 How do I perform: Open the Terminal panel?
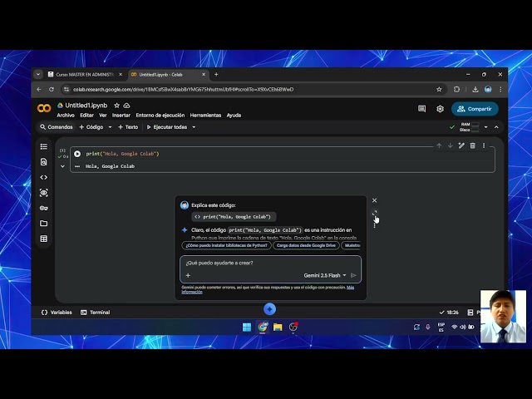[95, 313]
